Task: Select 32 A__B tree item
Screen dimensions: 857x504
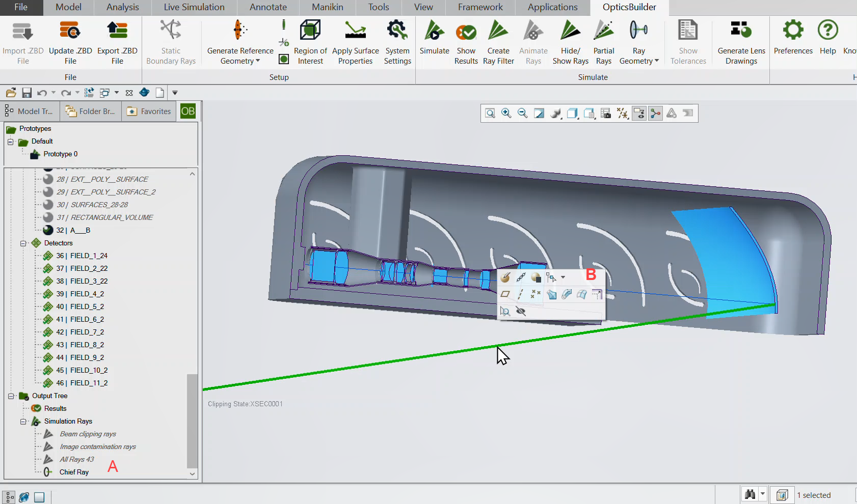Action: click(x=73, y=230)
